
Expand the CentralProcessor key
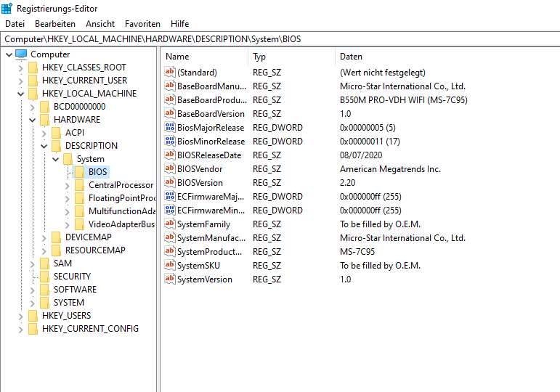click(x=68, y=186)
